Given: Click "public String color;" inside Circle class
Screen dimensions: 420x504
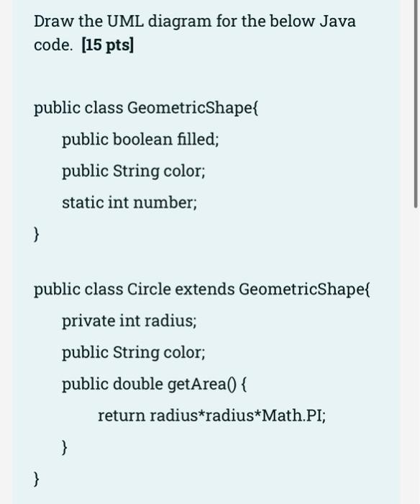Looking at the screenshot, I should [133, 353].
